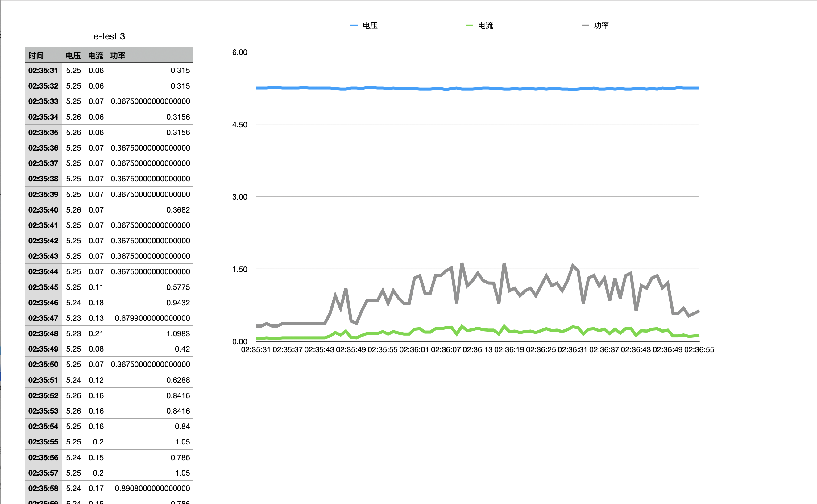817x504 pixels.
Task: Click power cell 0.3156 in row 02:35:34
Action: point(150,117)
